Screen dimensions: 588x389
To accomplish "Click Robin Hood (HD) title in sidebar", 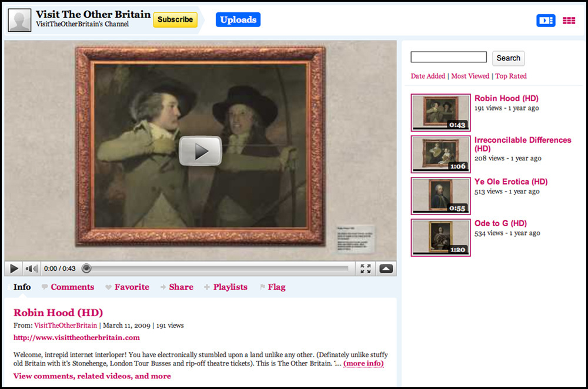I will pos(506,98).
